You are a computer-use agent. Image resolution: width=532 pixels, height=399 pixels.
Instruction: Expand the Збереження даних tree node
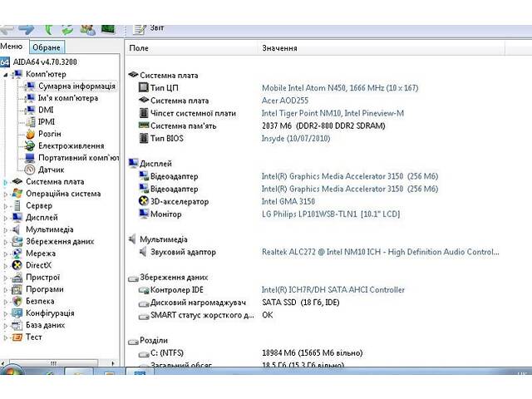coord(6,242)
